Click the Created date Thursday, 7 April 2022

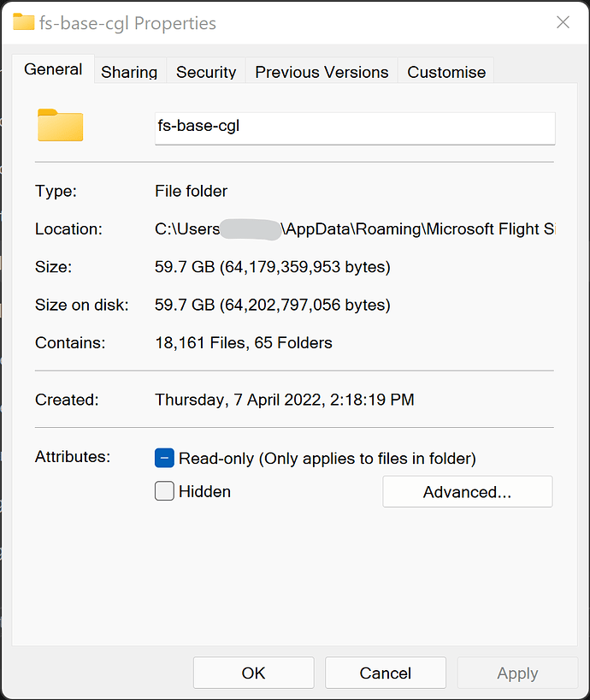tap(284, 400)
